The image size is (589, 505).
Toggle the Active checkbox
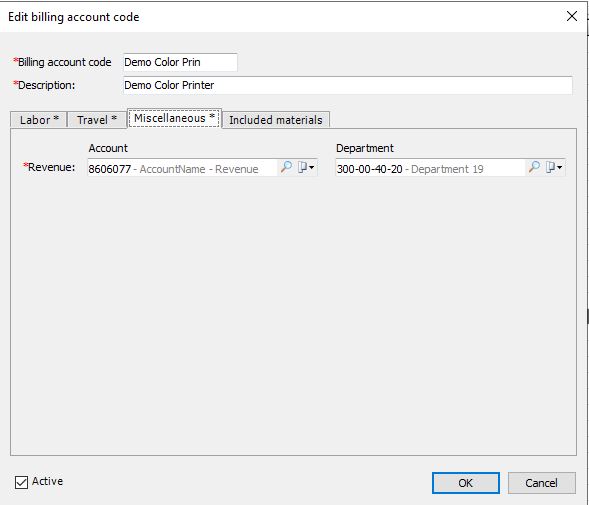(x=21, y=482)
